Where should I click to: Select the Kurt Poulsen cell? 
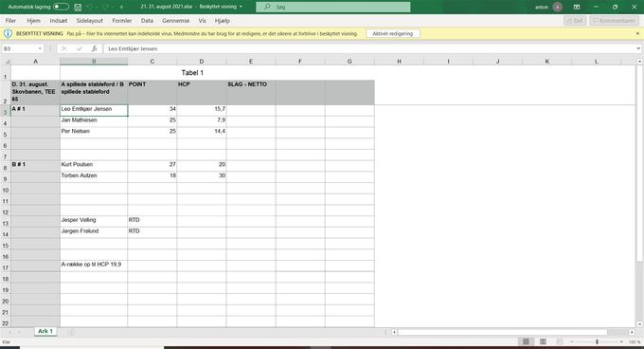pyautogui.click(x=94, y=166)
